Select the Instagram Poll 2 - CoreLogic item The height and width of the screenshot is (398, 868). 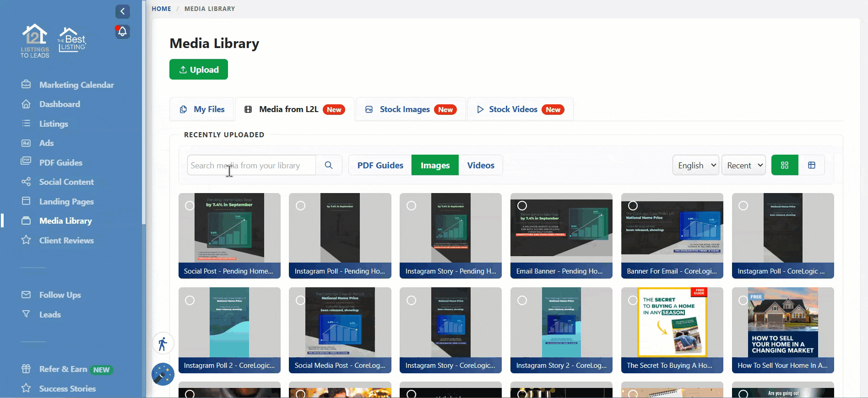[190, 301]
